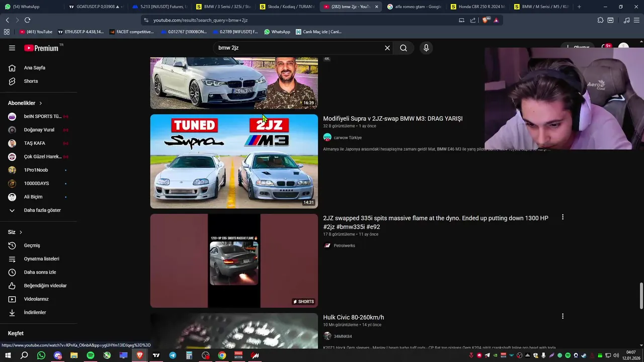Open the browser main menu
Viewport: 644px width, 362px height.
636,20
